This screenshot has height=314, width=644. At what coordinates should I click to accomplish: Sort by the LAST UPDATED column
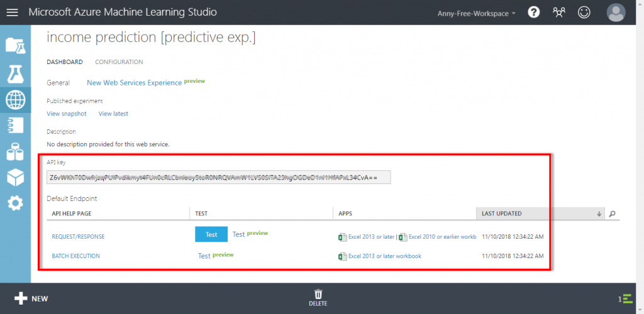(540, 214)
